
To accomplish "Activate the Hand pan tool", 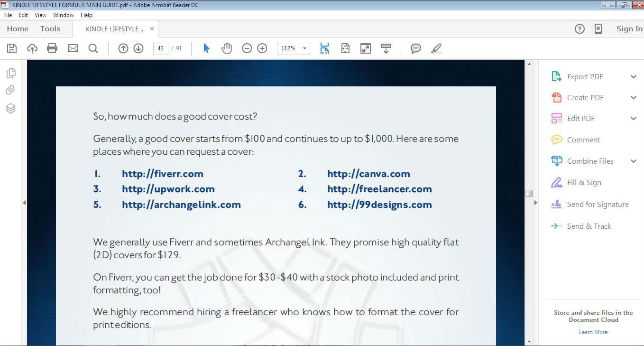I will click(x=227, y=48).
